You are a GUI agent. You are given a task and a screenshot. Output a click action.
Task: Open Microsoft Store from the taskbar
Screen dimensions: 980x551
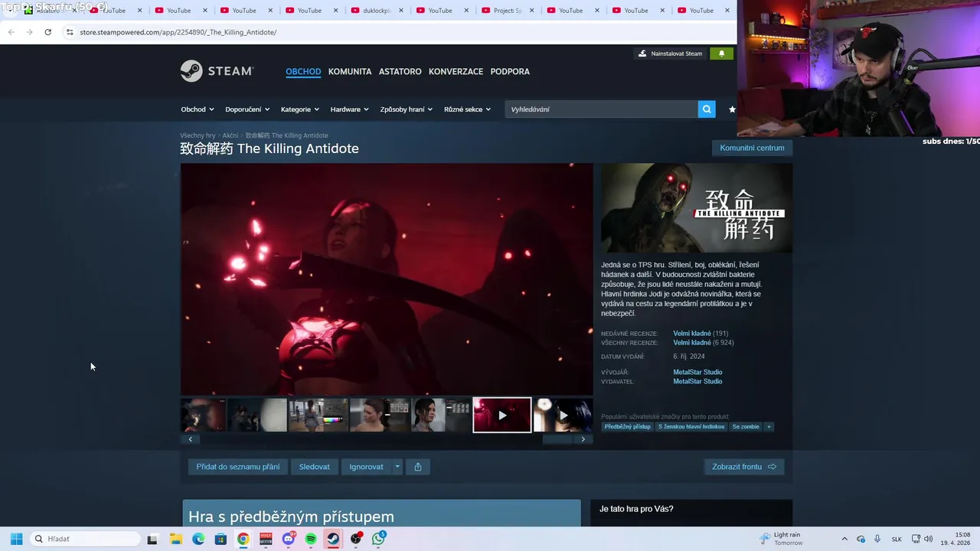point(220,539)
